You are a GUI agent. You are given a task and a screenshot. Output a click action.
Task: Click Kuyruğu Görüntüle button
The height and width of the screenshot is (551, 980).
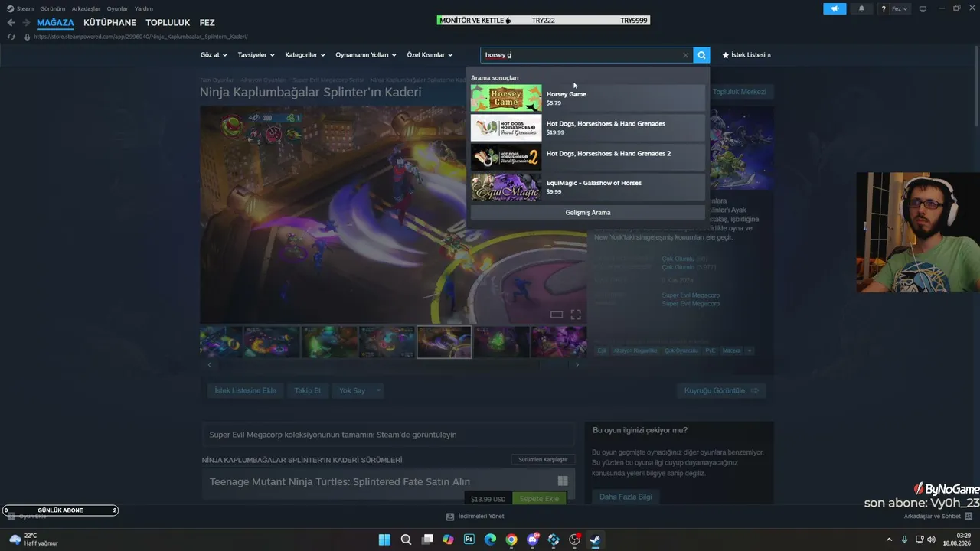click(721, 390)
